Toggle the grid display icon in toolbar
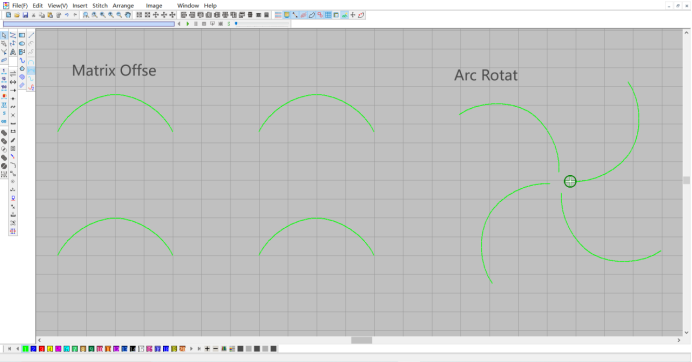This screenshot has height=362, width=692. [x=328, y=15]
